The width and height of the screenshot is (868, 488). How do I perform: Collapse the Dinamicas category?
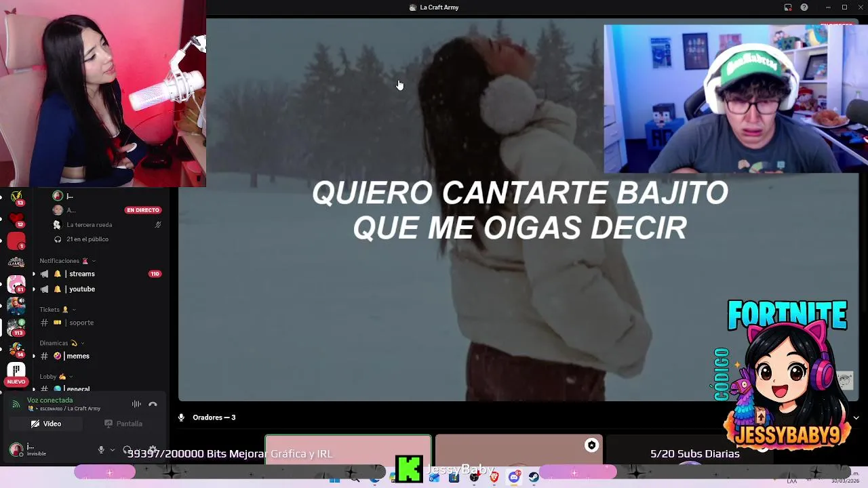click(x=61, y=343)
